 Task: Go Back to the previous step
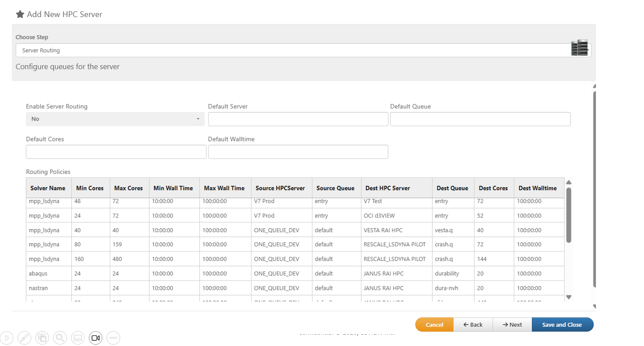pyautogui.click(x=473, y=325)
